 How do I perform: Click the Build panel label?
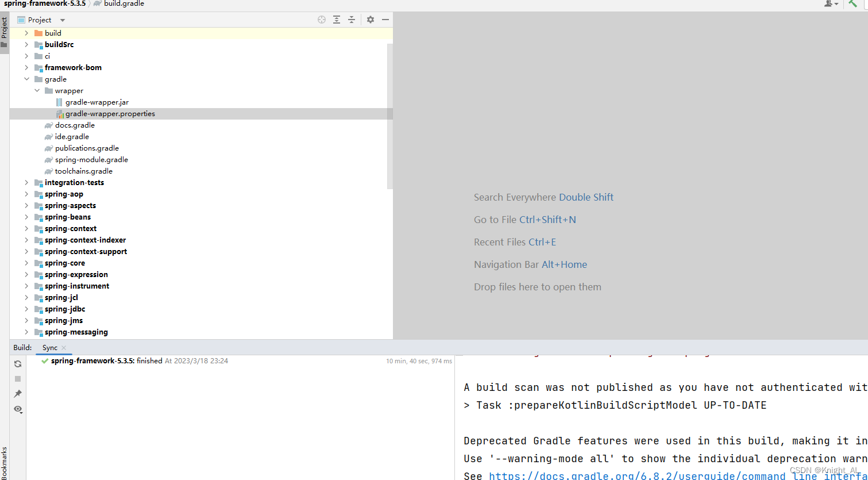tap(22, 348)
